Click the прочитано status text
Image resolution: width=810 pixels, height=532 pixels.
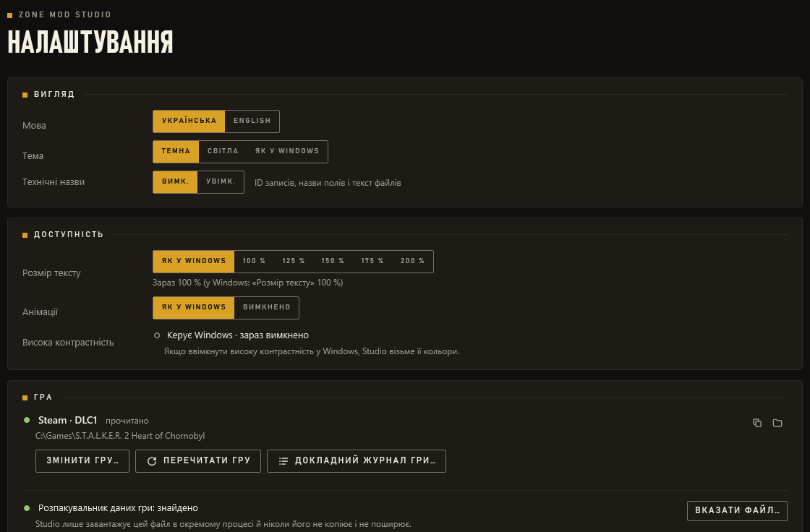(x=127, y=421)
